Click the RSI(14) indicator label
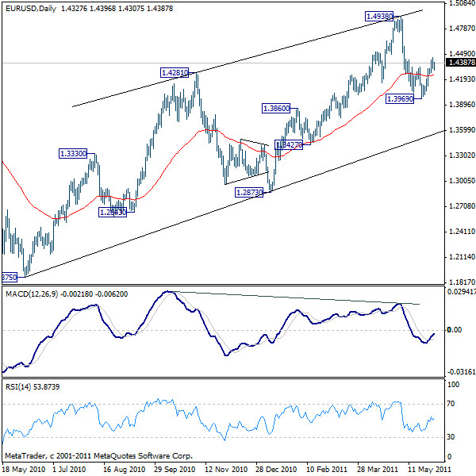 coord(17,386)
